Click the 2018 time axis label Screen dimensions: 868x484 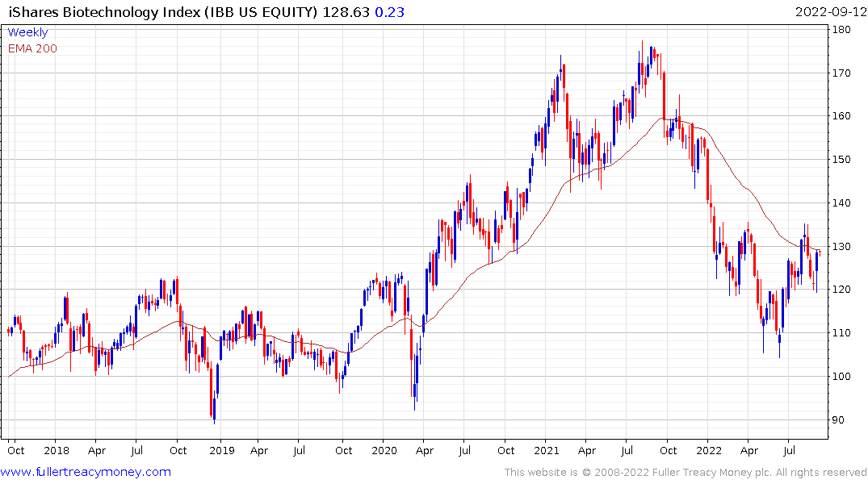coord(57,450)
